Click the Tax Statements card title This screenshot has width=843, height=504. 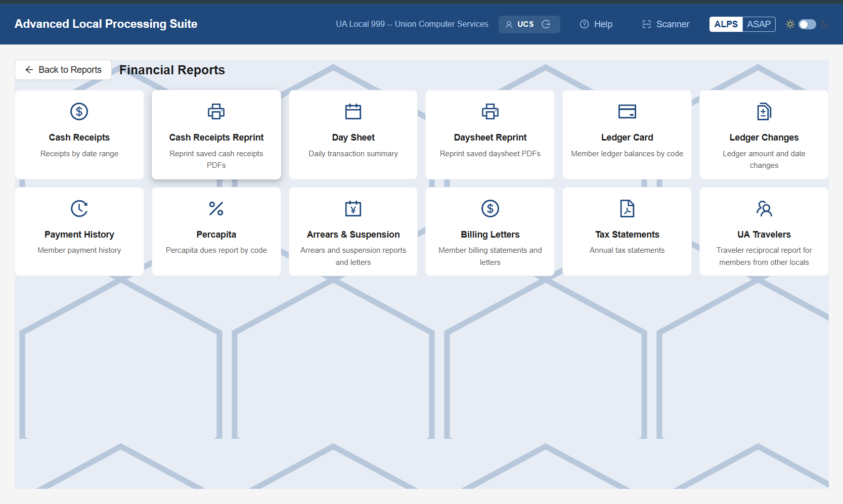tap(627, 235)
